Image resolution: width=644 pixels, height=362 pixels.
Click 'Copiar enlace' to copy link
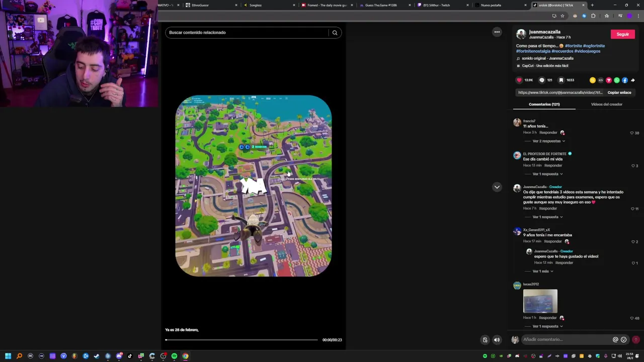pos(619,93)
